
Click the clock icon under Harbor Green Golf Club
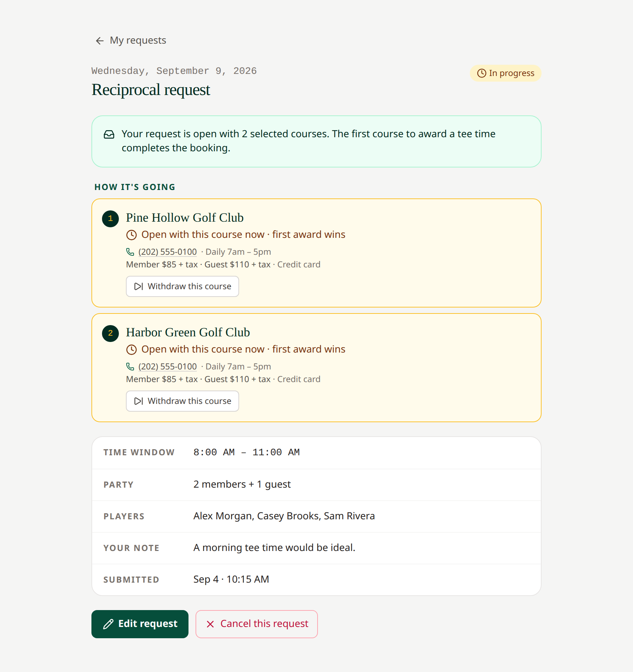coord(132,350)
